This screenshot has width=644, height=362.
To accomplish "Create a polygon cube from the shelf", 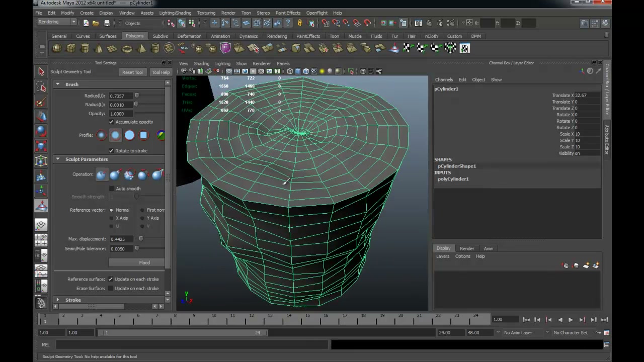I will 71,48.
